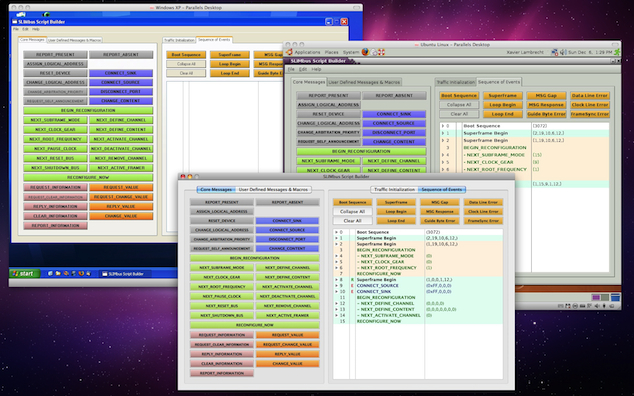Select row 13 value (0,0,0,0,0,0,0) in front window
The image size is (634, 396).
[x=441, y=309]
